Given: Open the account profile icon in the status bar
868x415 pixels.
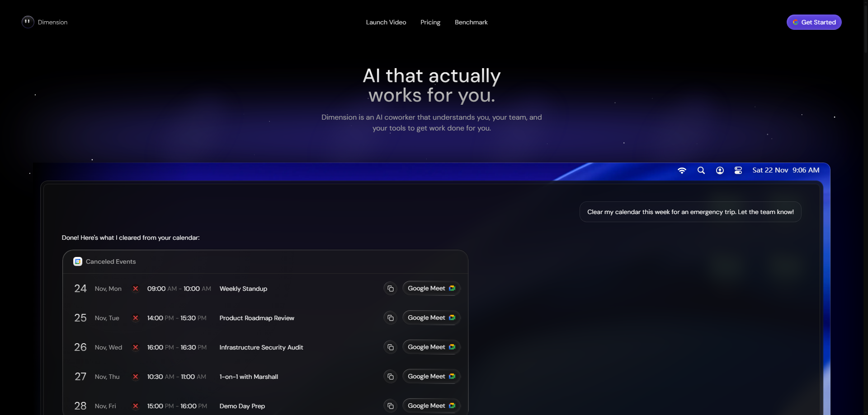Looking at the screenshot, I should pos(720,171).
